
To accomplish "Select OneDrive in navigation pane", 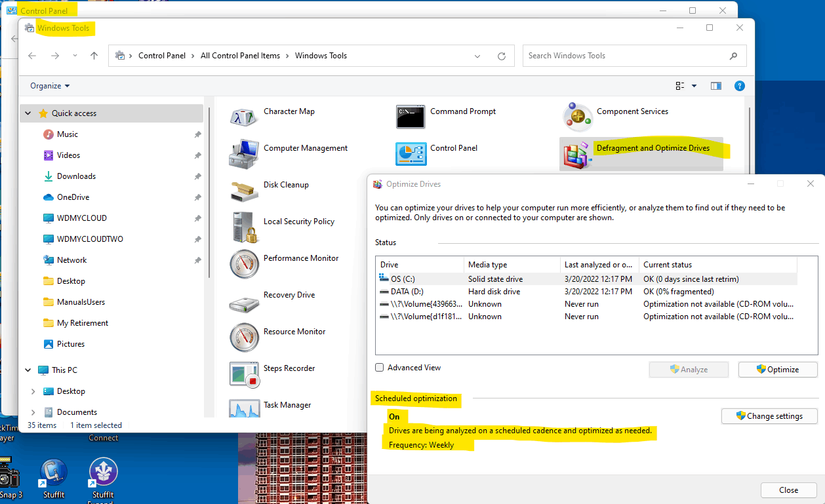I will coord(73,197).
